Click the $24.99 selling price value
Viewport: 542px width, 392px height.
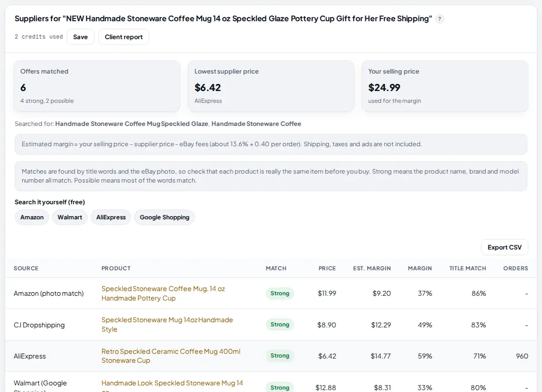(384, 88)
